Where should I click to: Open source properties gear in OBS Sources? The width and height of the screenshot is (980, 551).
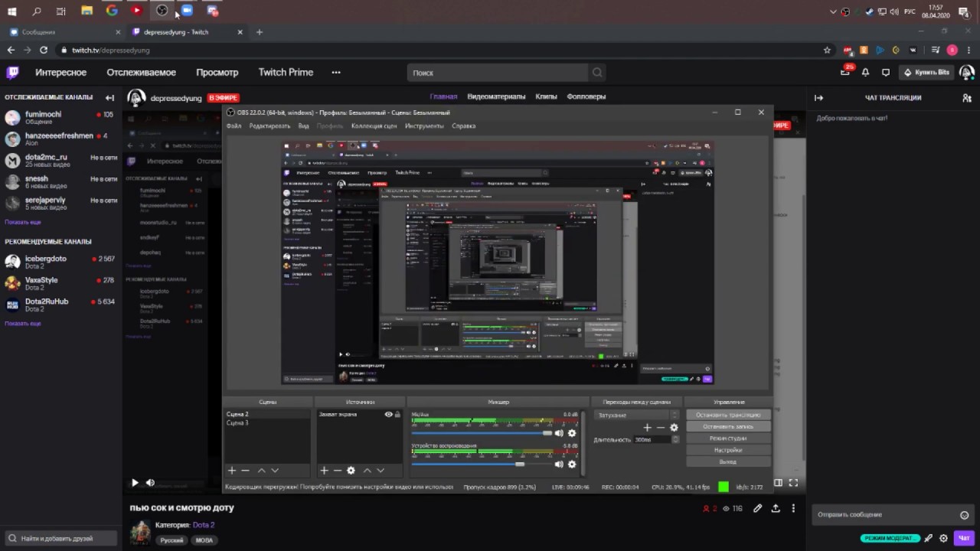pyautogui.click(x=351, y=471)
